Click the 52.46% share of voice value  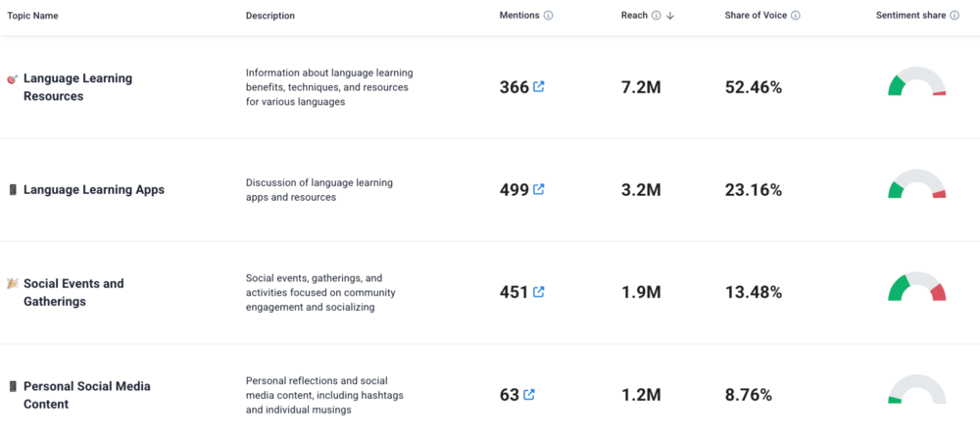click(754, 87)
